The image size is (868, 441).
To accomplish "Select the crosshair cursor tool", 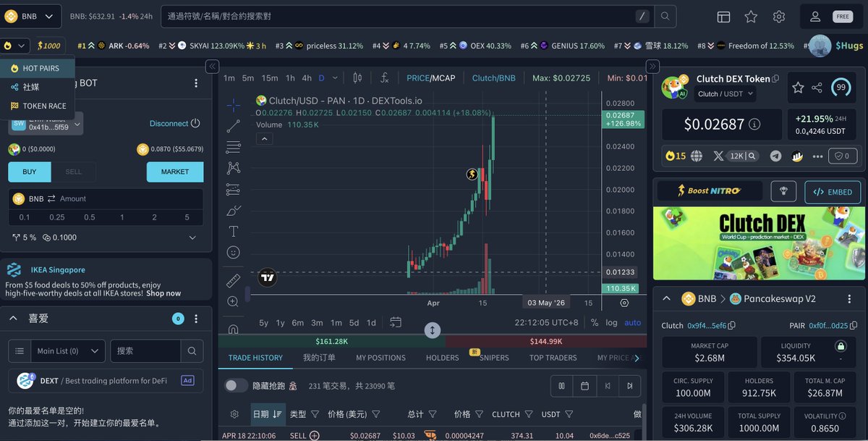I will [233, 106].
